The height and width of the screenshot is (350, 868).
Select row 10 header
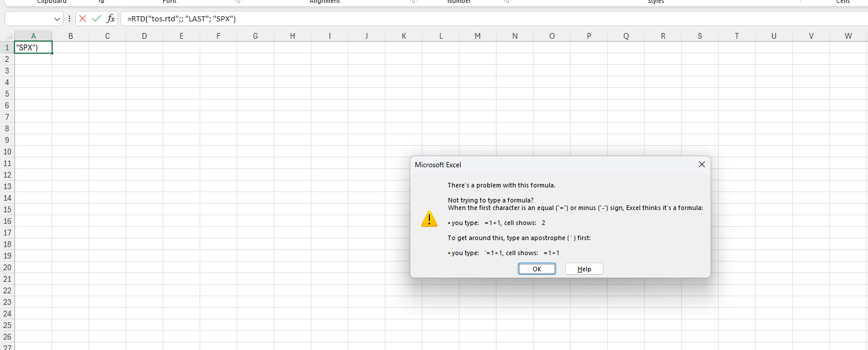click(x=7, y=152)
